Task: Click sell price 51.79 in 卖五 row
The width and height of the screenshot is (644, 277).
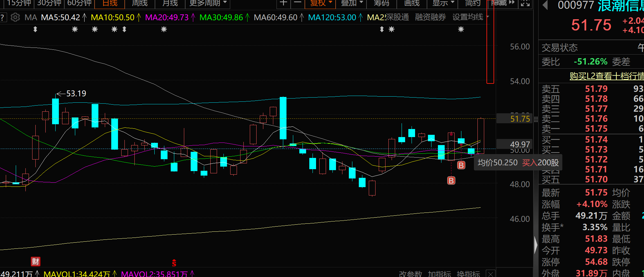Action: pos(596,89)
